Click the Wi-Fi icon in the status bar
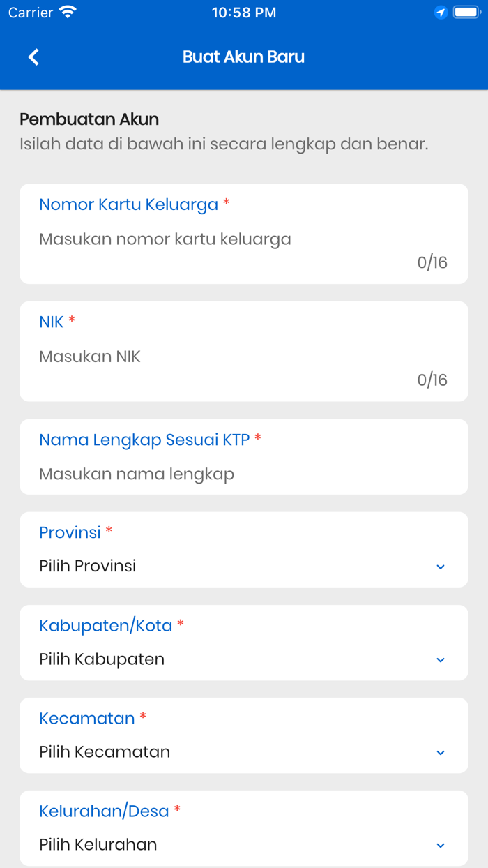Viewport: 488px width, 868px height. (x=67, y=11)
